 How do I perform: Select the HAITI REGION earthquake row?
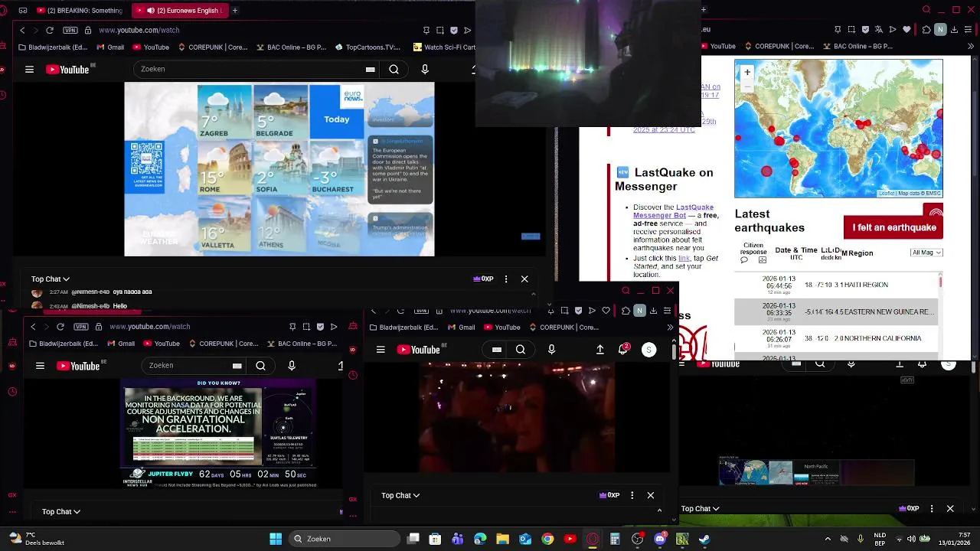tap(835, 285)
